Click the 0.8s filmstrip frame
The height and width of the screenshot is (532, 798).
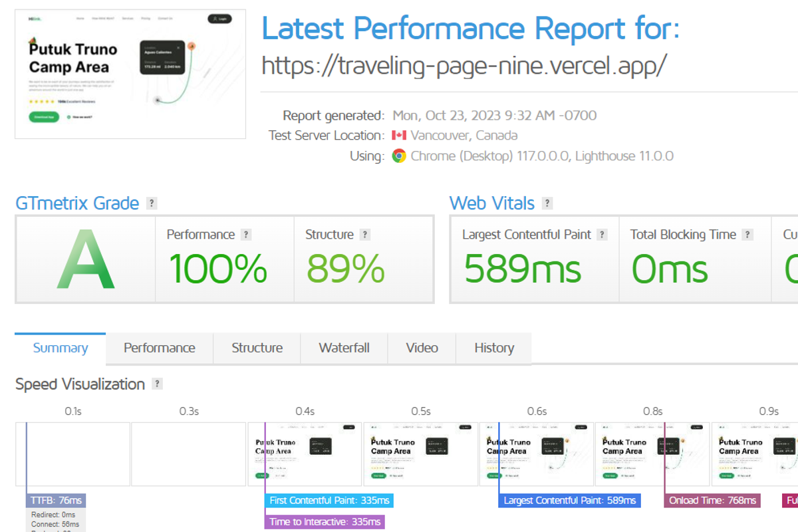click(652, 454)
